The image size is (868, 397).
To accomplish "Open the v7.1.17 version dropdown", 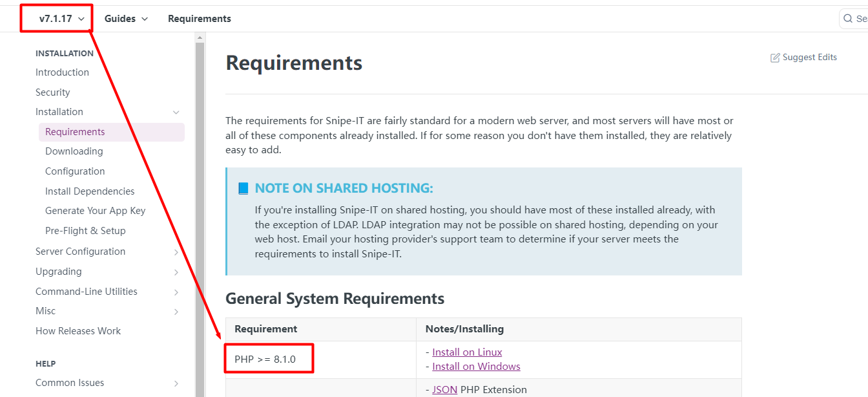I will point(62,19).
